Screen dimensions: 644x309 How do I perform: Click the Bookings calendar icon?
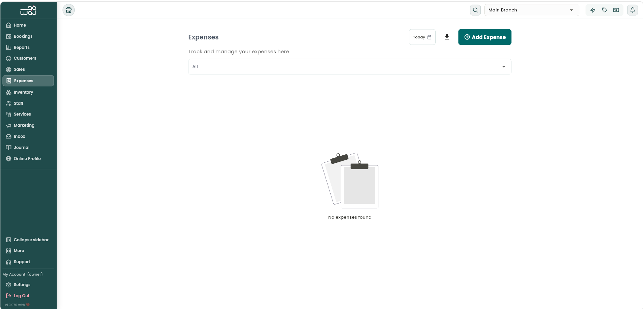point(9,36)
